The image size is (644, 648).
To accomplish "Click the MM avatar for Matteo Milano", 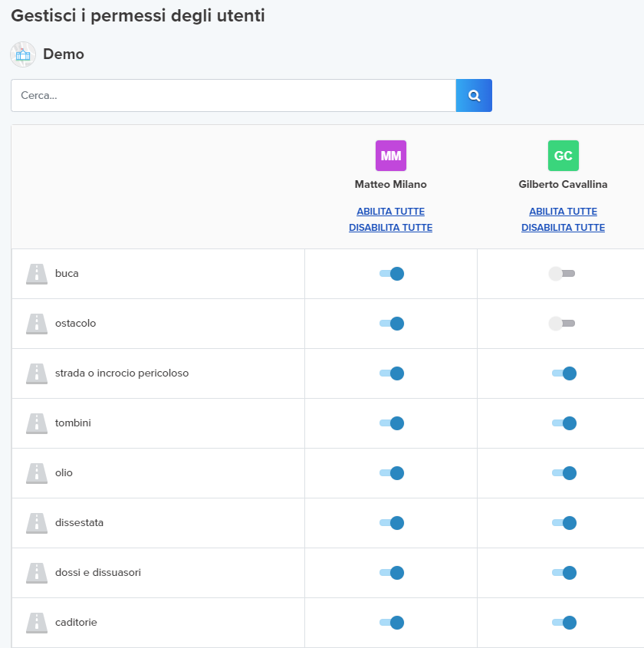I will pos(391,156).
